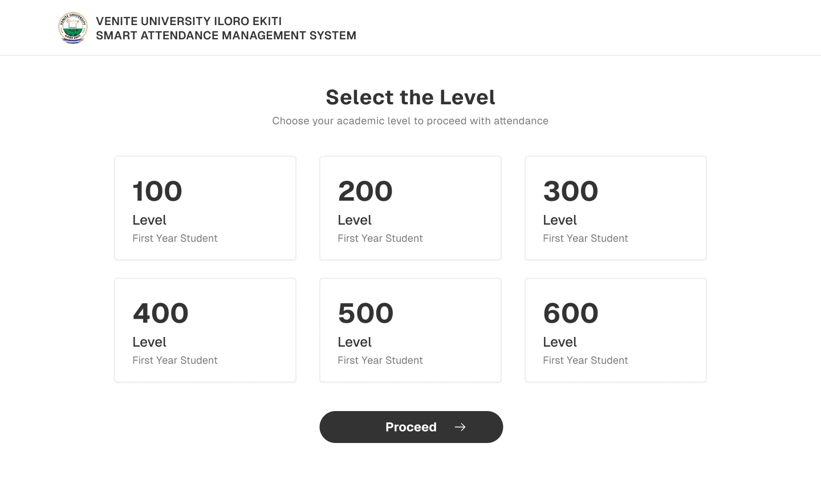Viewport: 821px width, 504px height.
Task: Click the arrow icon on Proceed button
Action: (x=460, y=427)
